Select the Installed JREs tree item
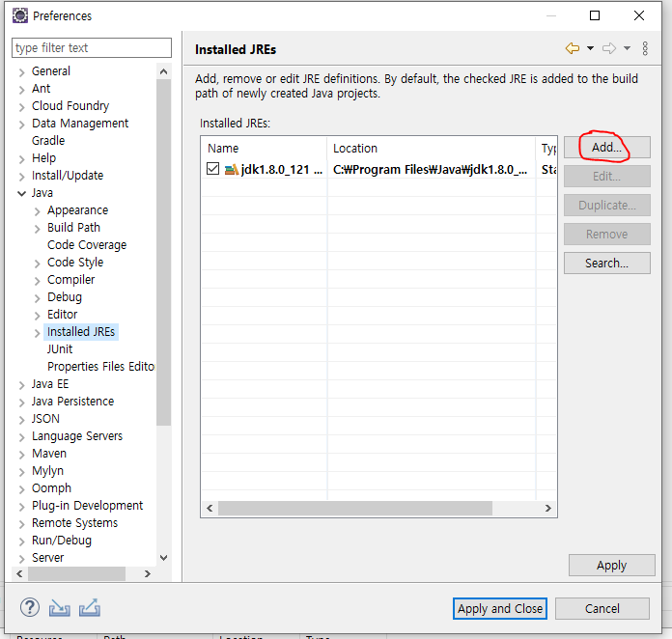The height and width of the screenshot is (639, 672). (81, 332)
